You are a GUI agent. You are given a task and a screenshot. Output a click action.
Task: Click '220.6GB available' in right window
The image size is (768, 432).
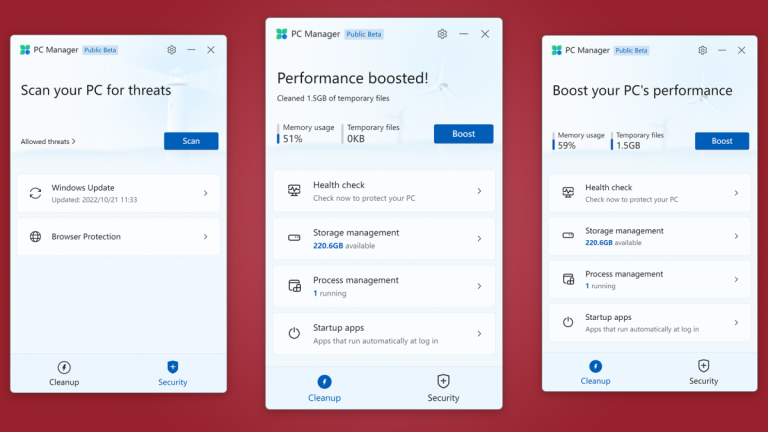[613, 242]
